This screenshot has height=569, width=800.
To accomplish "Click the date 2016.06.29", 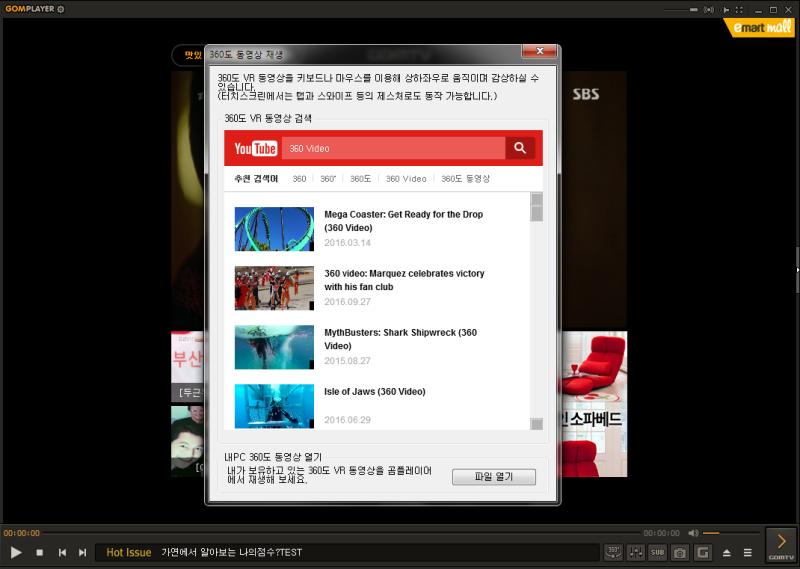I will [x=347, y=420].
